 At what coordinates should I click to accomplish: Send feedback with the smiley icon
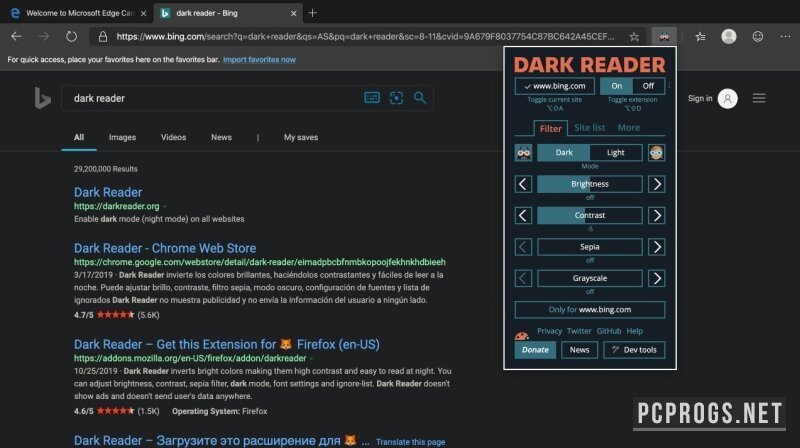point(758,36)
